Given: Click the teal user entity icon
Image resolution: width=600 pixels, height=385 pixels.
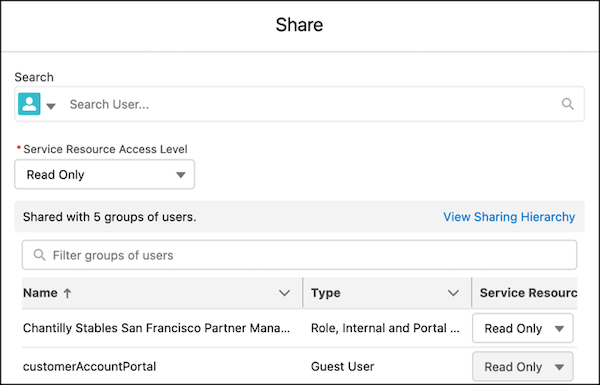Looking at the screenshot, I should (x=29, y=104).
